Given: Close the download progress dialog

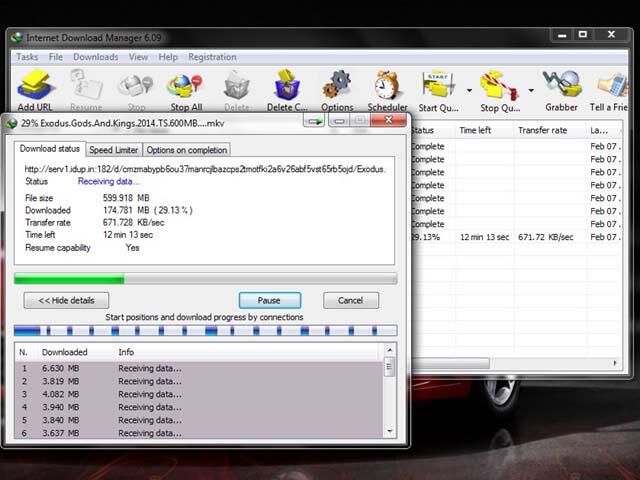Looking at the screenshot, I should point(388,120).
